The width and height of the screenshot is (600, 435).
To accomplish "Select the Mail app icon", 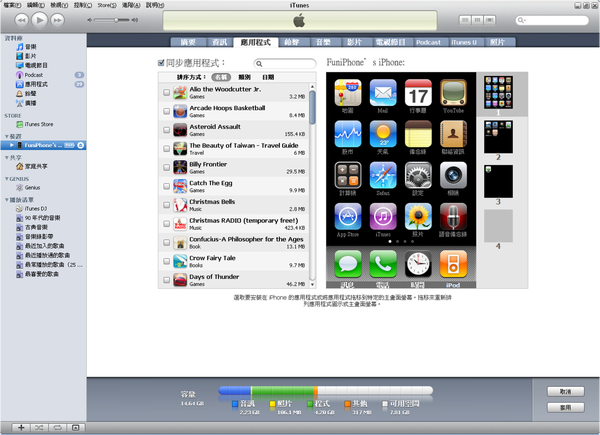I will coord(383,93).
